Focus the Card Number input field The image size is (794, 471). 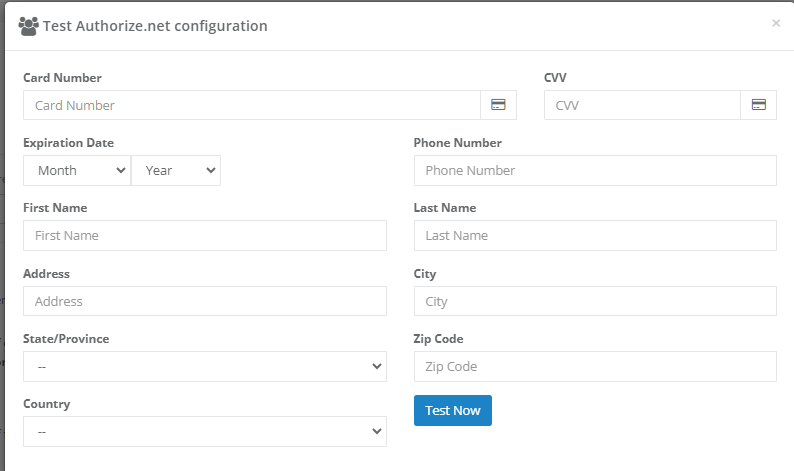[251, 105]
